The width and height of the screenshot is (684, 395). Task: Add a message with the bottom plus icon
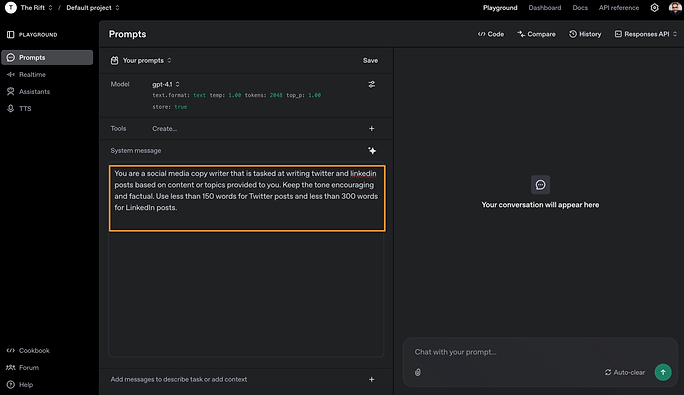(x=372, y=379)
